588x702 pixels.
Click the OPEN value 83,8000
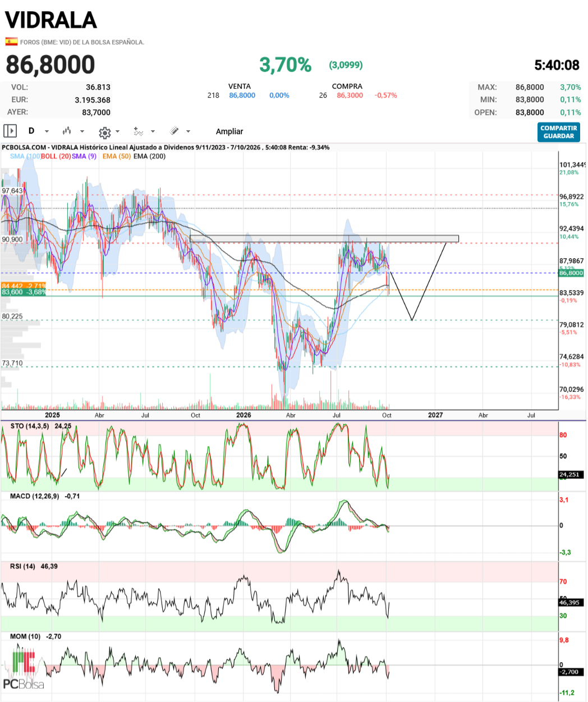(x=530, y=112)
